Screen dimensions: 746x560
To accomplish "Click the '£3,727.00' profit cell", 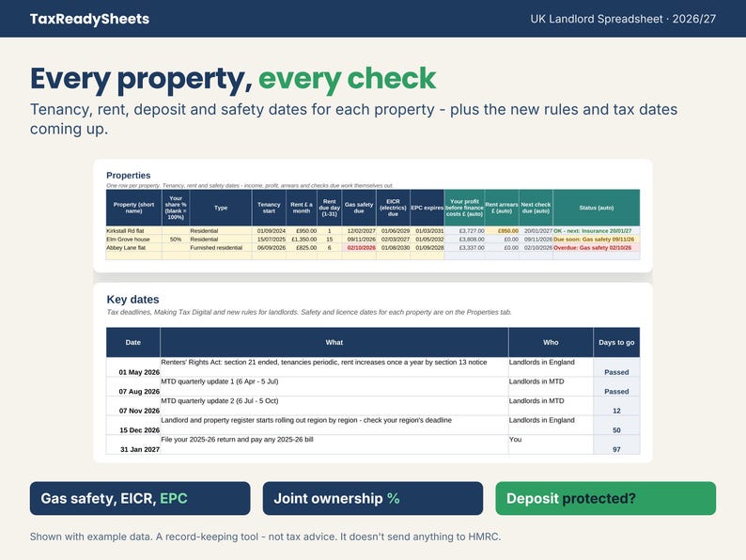I will pyautogui.click(x=464, y=231).
